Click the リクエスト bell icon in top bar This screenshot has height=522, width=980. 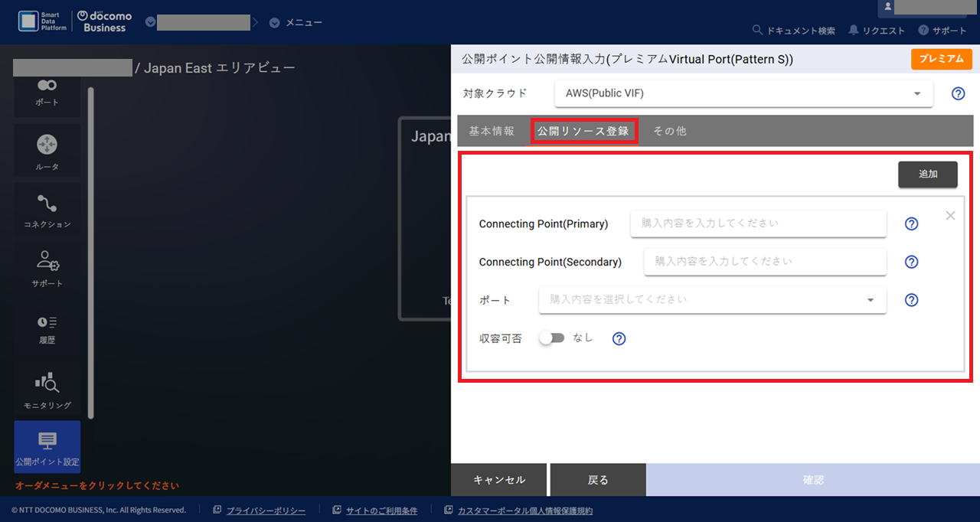click(x=854, y=31)
